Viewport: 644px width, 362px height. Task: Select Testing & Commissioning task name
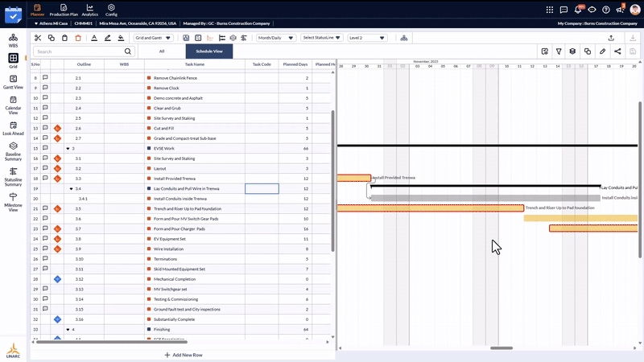(175, 299)
